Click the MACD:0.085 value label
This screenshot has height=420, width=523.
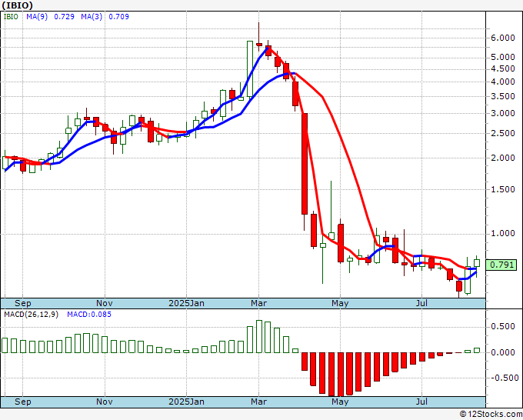[89, 315]
